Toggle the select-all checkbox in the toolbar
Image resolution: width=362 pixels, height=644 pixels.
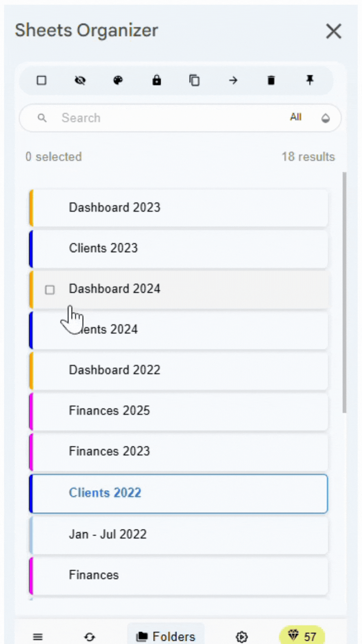tap(42, 80)
